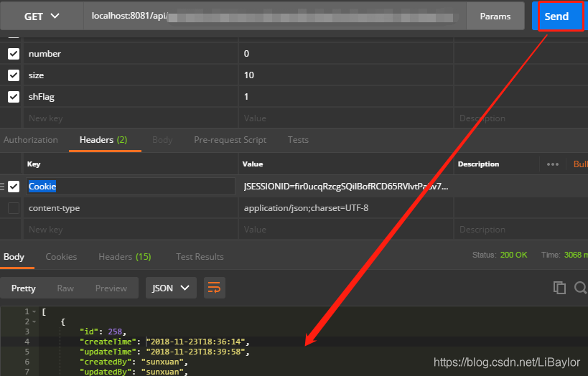
Task: Click the Value column header in headers table
Action: pos(253,164)
